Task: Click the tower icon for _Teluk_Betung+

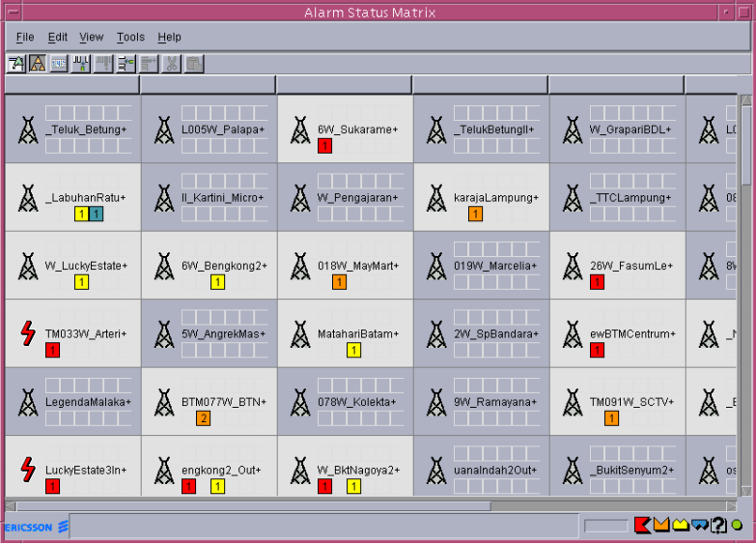Action: (x=28, y=129)
